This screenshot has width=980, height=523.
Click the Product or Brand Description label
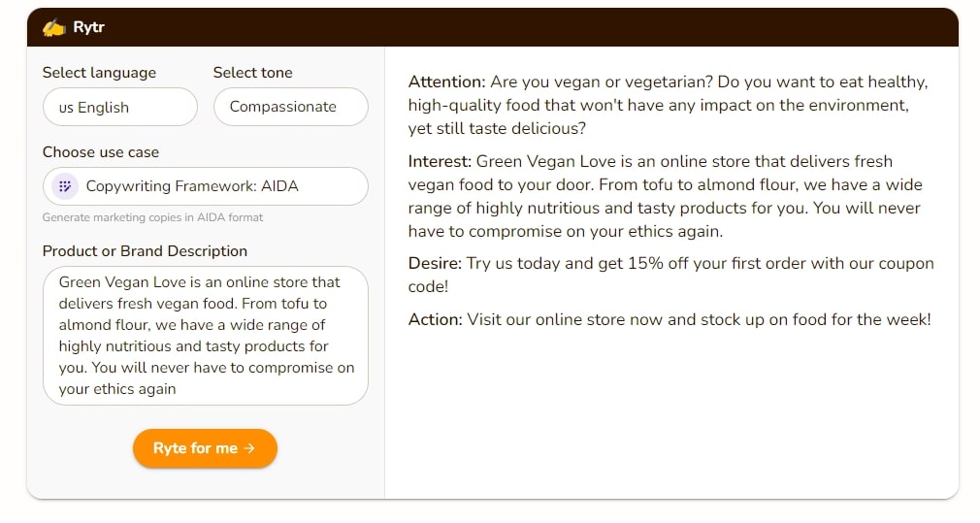[x=145, y=251]
